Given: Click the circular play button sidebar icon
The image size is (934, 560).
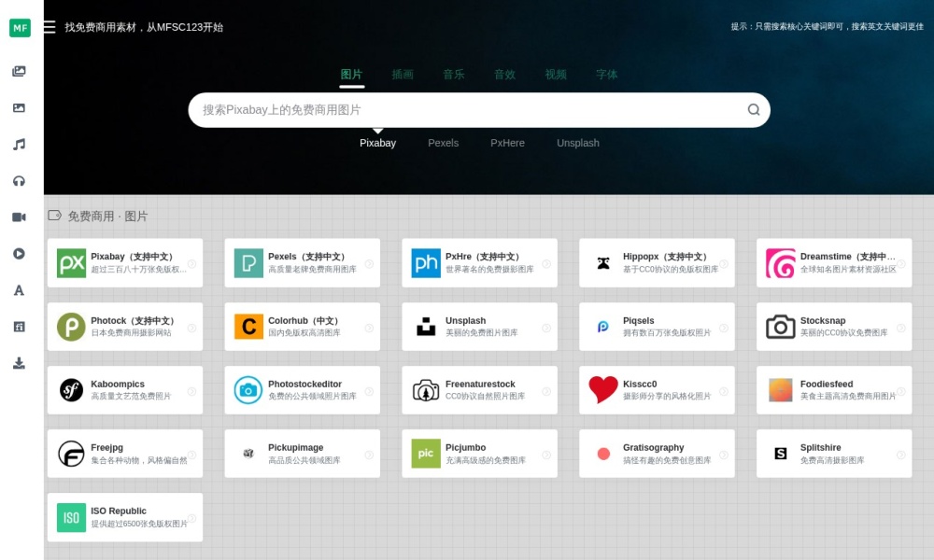Looking at the screenshot, I should [x=19, y=254].
